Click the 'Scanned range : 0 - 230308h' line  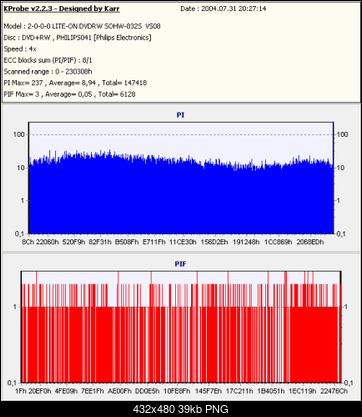pos(48,72)
